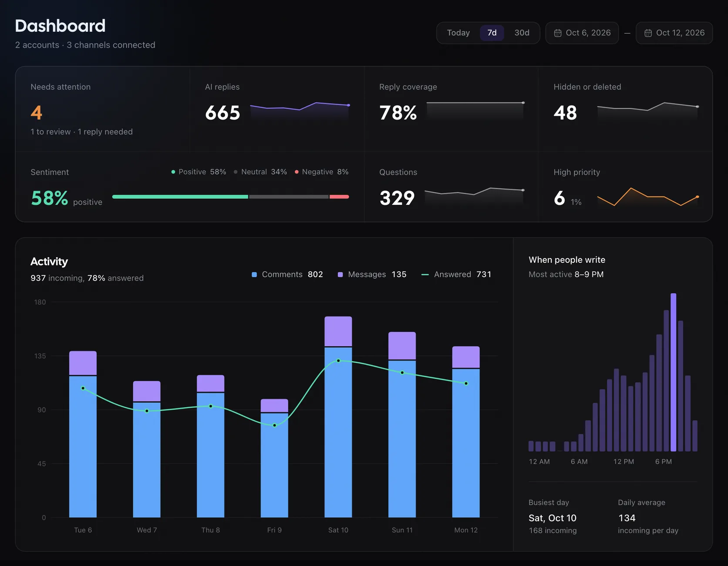
Task: Select the Mon 12 activity bar
Action: point(466,432)
